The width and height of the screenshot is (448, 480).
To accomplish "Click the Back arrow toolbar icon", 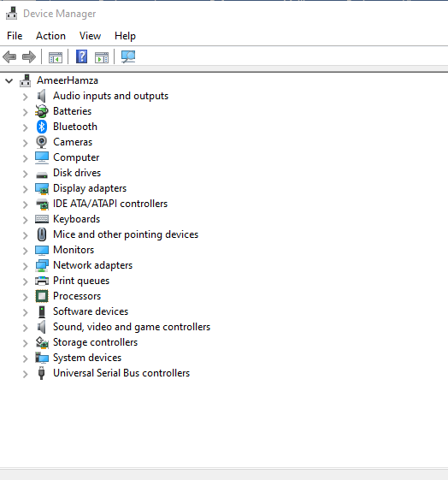I will click(9, 57).
